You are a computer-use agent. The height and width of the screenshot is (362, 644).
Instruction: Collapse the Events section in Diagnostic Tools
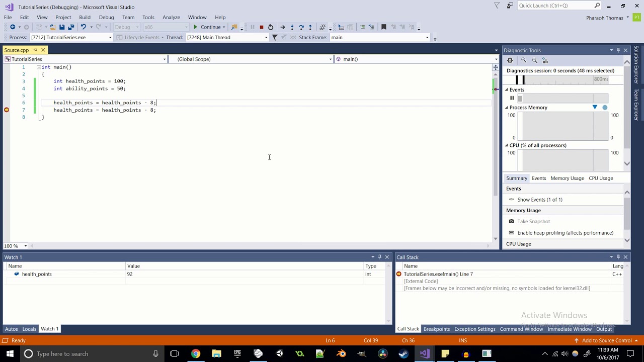click(x=507, y=89)
